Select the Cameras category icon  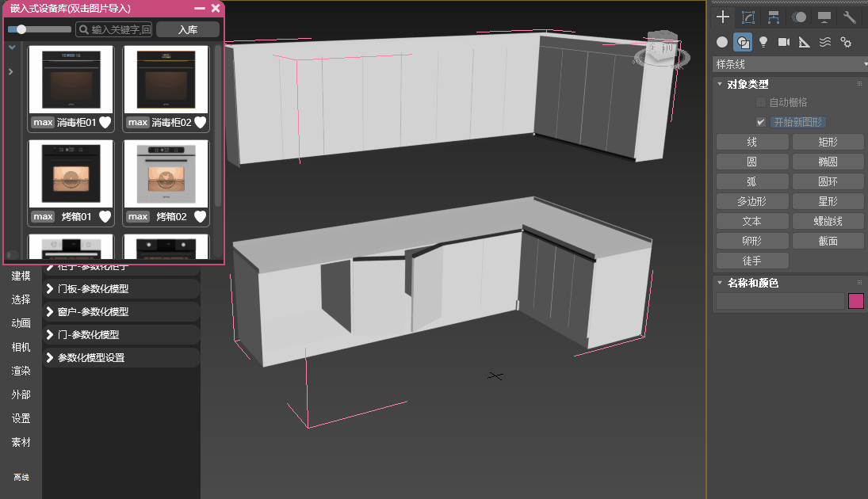point(784,42)
